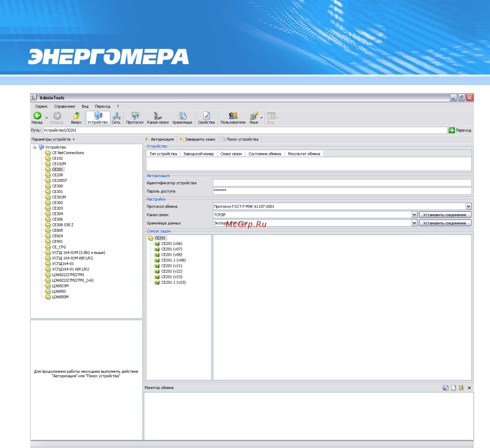Open the Канал связи toolbar icon

coord(158,118)
